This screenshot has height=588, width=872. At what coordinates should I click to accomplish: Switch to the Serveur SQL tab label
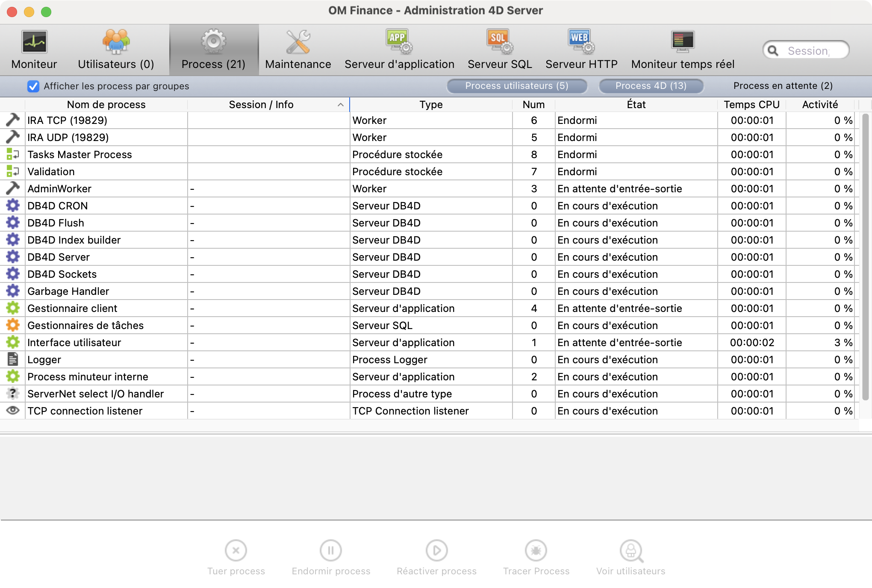click(500, 64)
